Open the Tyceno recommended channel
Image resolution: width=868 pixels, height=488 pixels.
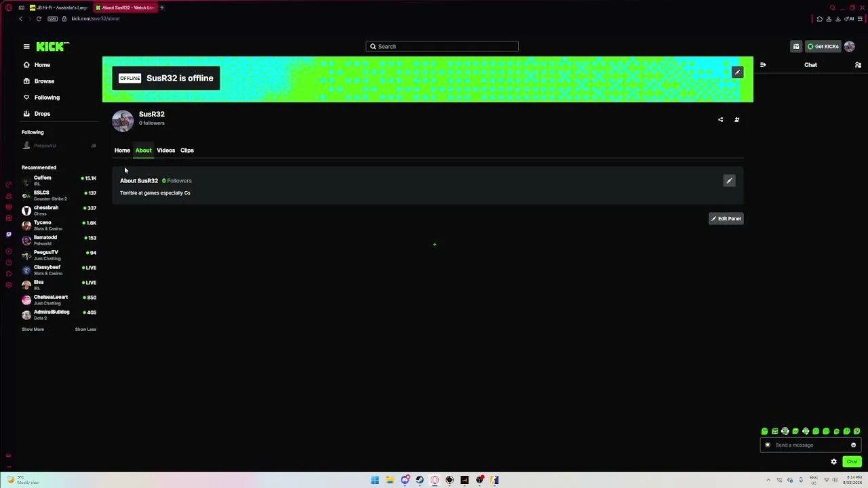(x=59, y=225)
